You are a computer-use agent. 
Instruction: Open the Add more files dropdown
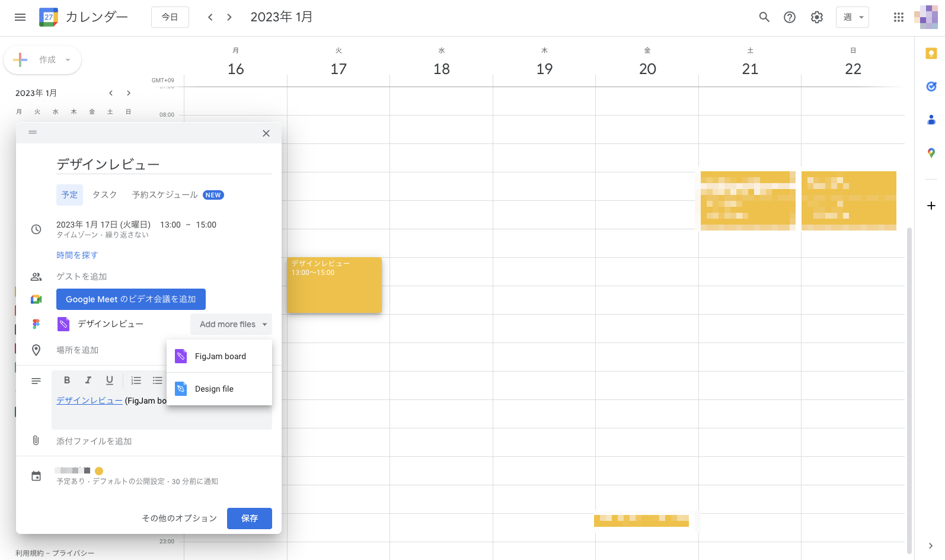pos(231,324)
